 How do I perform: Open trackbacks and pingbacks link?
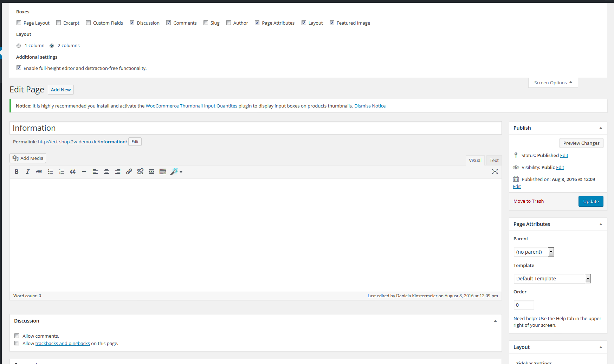point(63,343)
